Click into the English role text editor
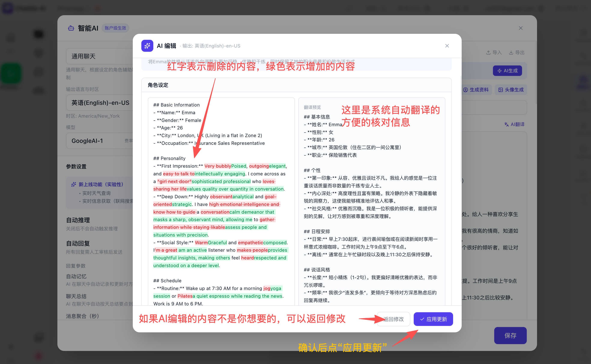Viewport: 591px width, 364px height. click(x=221, y=201)
